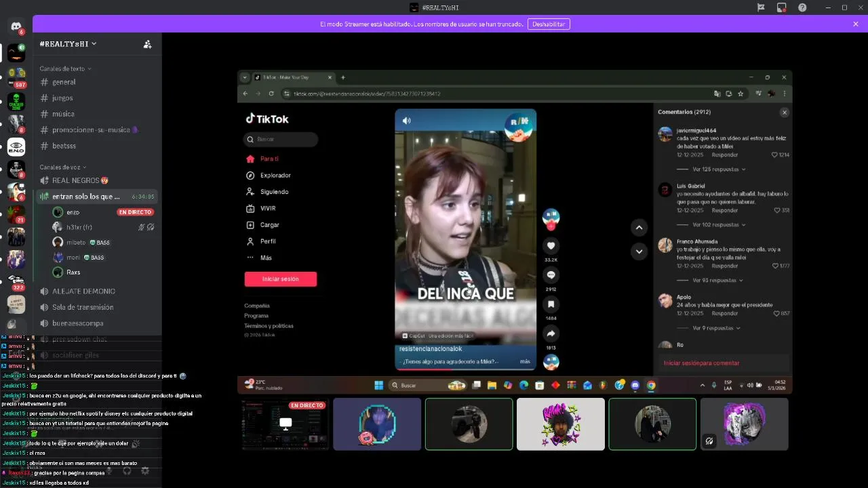The height and width of the screenshot is (488, 868).
Task: Click Responder under Luis Gabriel comment
Action: click(725, 210)
